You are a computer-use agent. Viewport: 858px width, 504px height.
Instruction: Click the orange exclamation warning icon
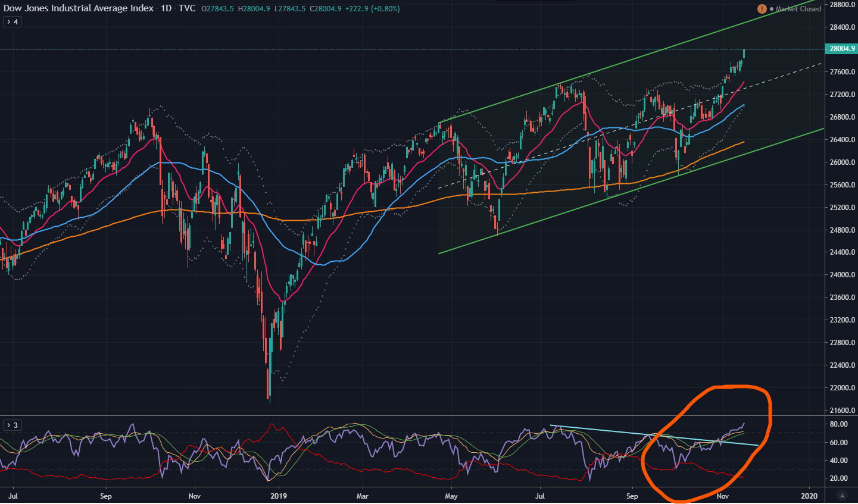(762, 9)
